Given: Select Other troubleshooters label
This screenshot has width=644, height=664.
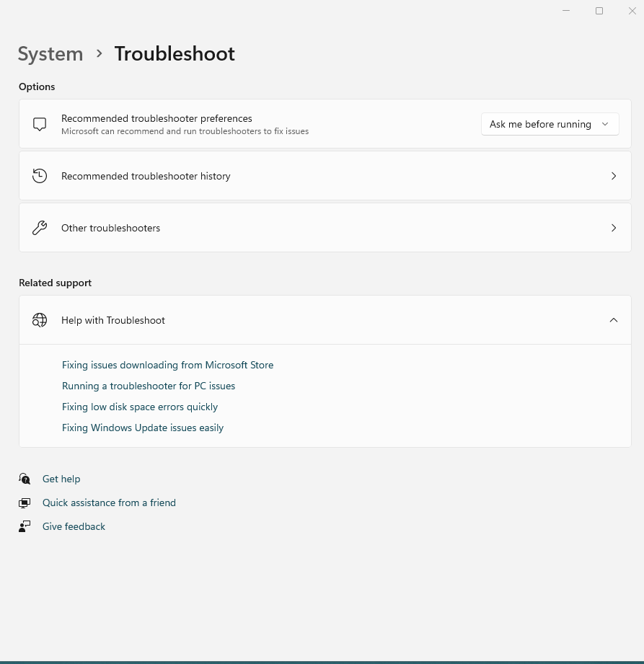Looking at the screenshot, I should 110,228.
